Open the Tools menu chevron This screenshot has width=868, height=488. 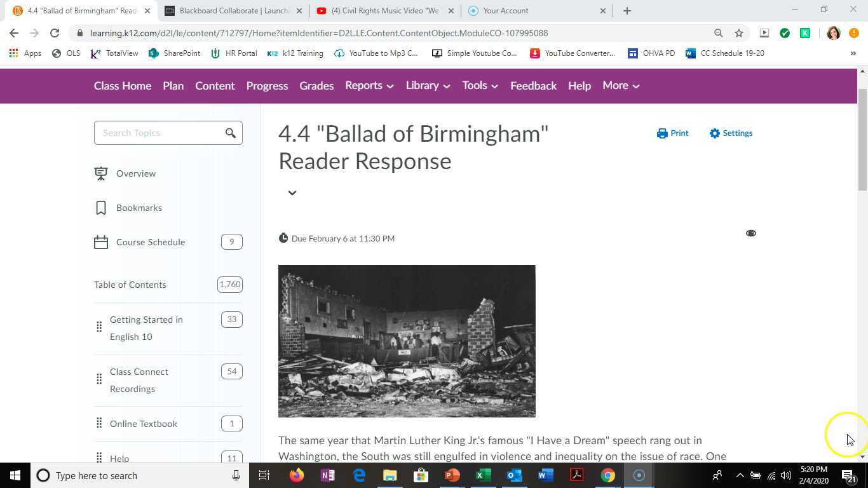(x=495, y=86)
